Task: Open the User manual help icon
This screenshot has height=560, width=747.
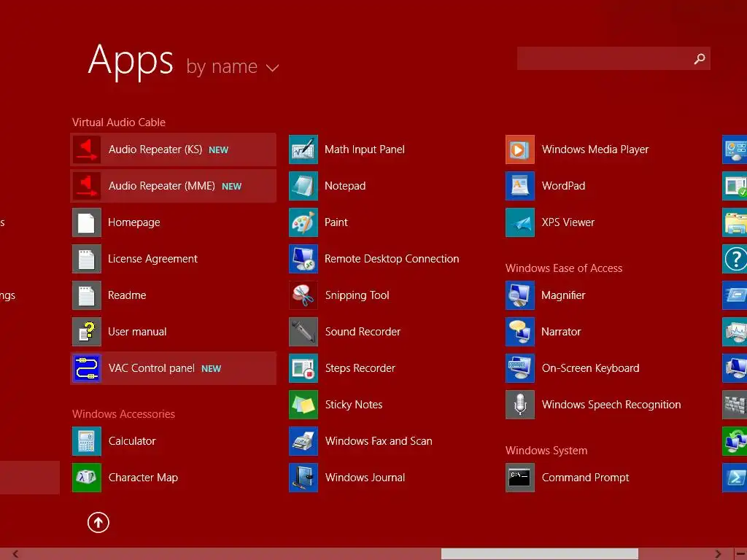Action: [87, 332]
